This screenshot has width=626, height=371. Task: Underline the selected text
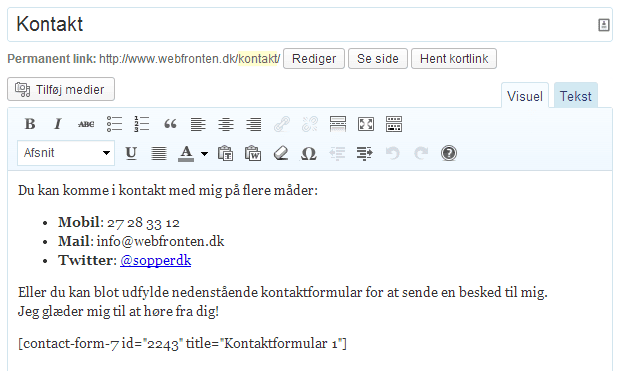point(131,153)
